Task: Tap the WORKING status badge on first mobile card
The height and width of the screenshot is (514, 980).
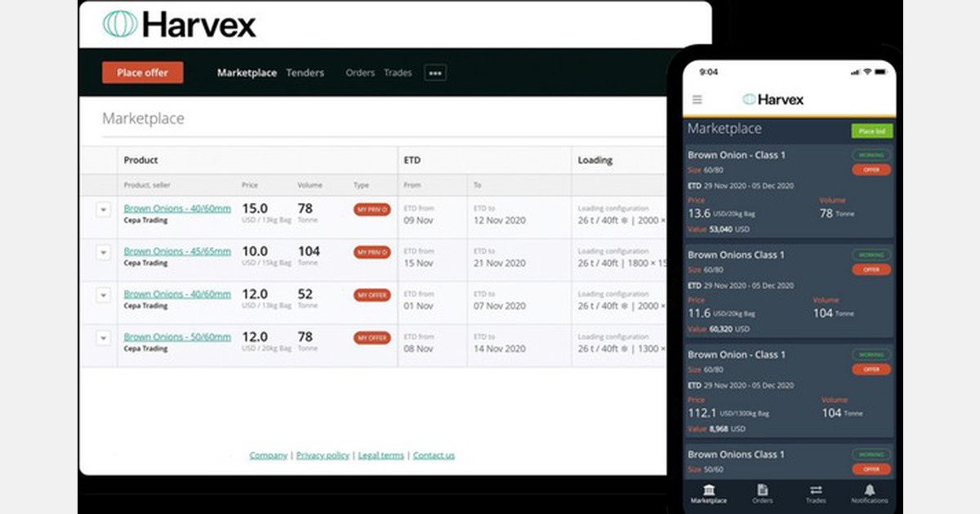Action: [x=871, y=155]
